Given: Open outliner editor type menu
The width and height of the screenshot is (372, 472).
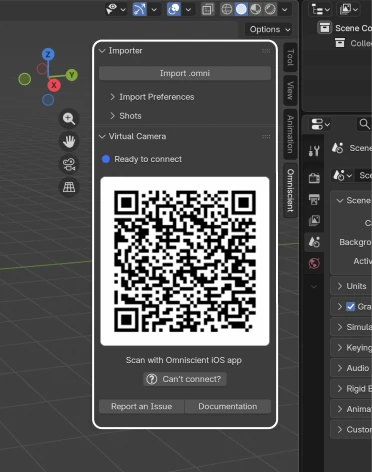Looking at the screenshot, I should tap(320, 9).
